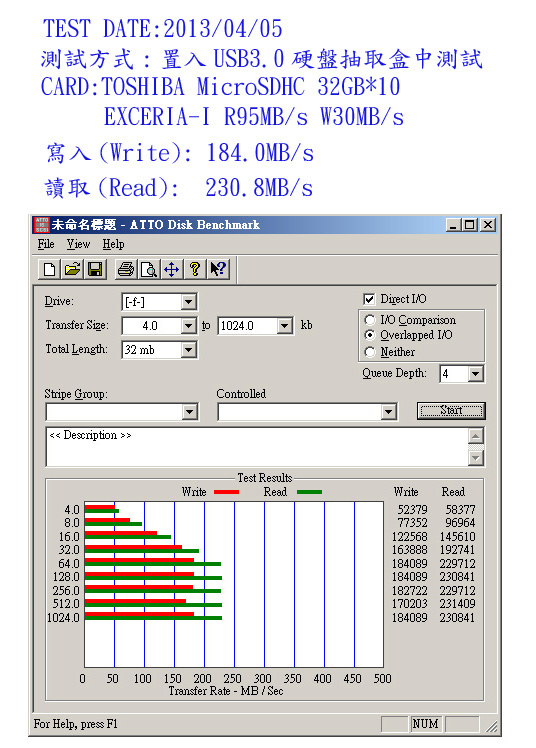Click the 1024.0 chart row label
536x748 pixels.
(63, 618)
